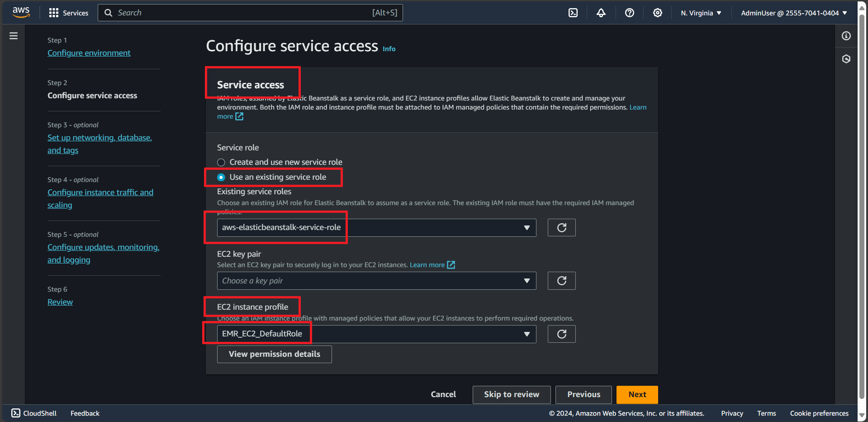
Task: Click the CloudShell icon in the footer
Action: (16, 413)
